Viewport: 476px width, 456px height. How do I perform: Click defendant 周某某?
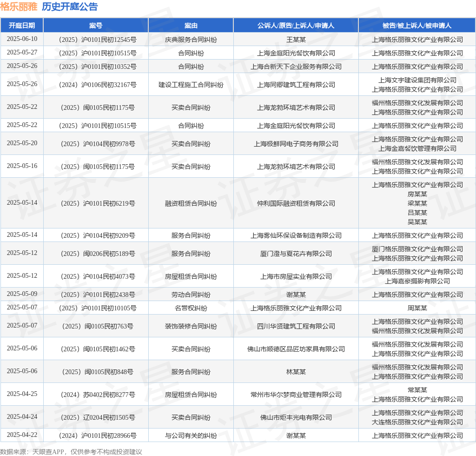[x=417, y=308]
